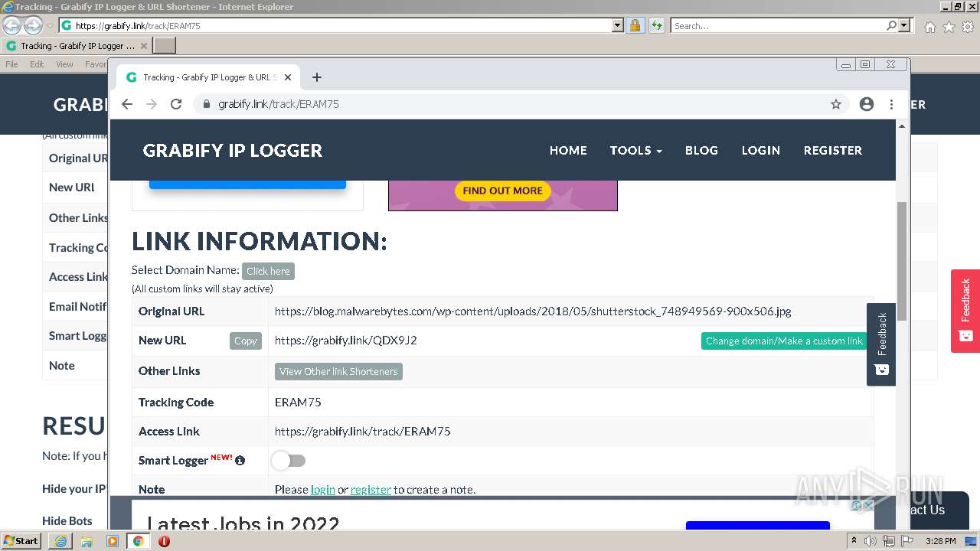Open BLOG nav link
This screenshot has height=551, width=980.
[701, 151]
